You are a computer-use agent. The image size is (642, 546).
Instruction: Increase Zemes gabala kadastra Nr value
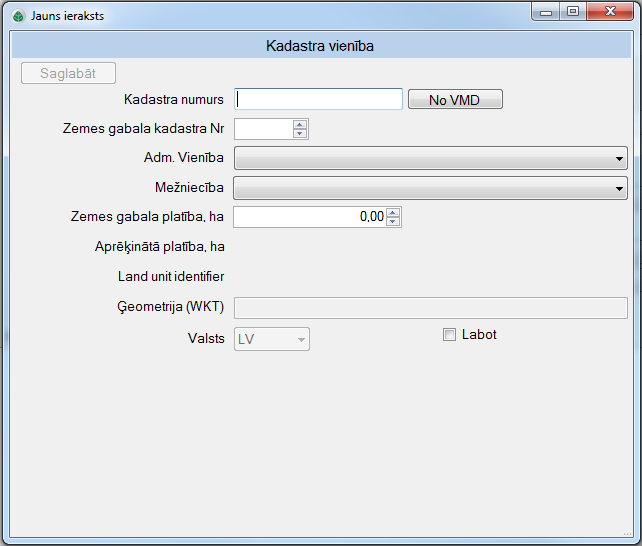[299, 124]
